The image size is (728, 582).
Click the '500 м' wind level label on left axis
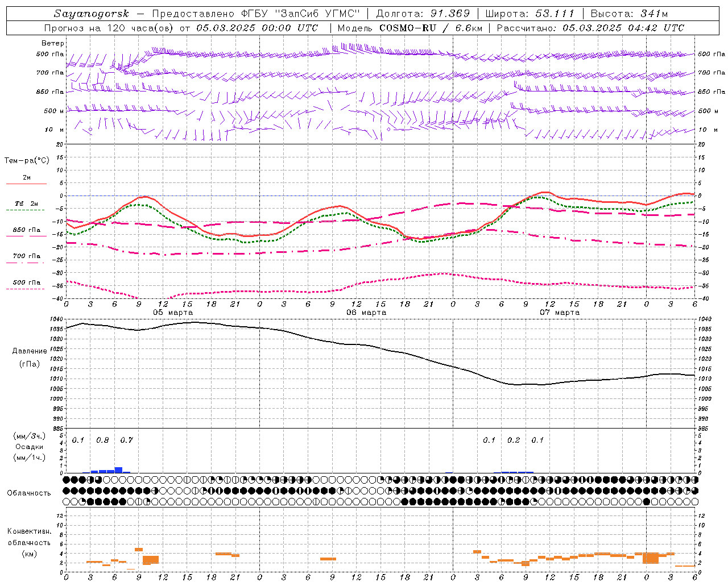(54, 111)
